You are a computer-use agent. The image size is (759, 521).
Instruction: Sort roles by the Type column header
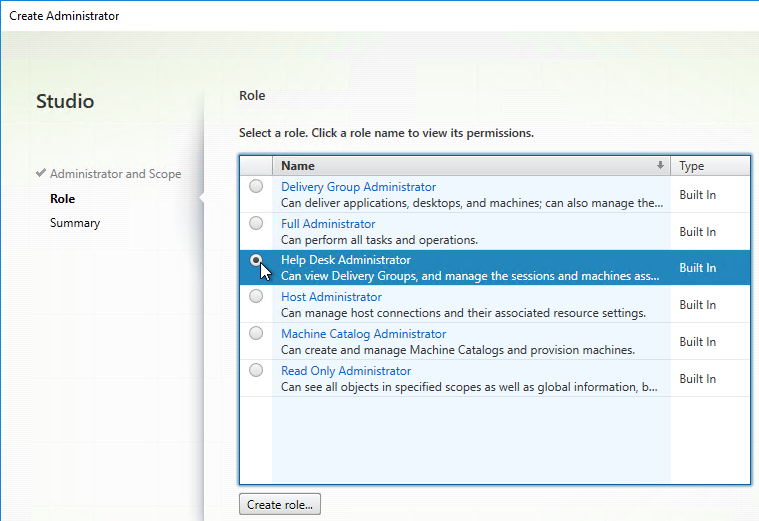710,166
